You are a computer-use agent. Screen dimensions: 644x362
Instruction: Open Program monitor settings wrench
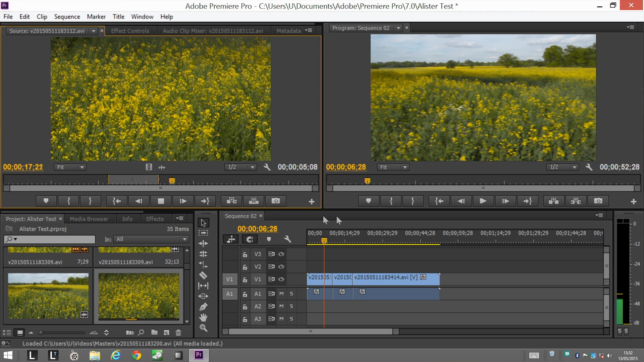click(589, 167)
